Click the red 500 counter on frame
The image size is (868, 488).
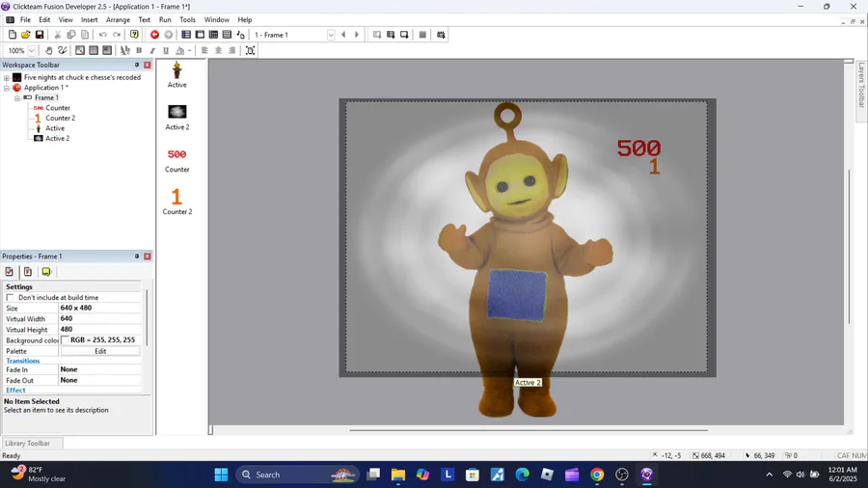[638, 149]
